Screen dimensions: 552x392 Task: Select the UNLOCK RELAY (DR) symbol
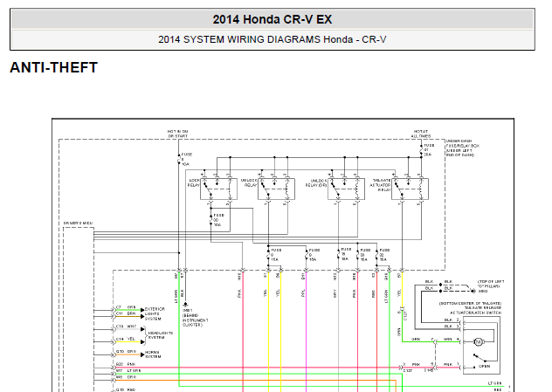(x=346, y=189)
